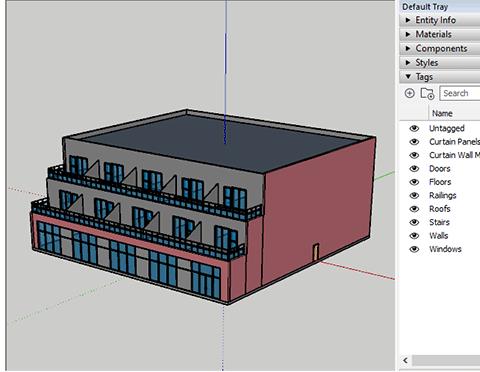Viewport: 480px width, 372px height.
Task: Click the tag Search field
Action: click(x=460, y=93)
